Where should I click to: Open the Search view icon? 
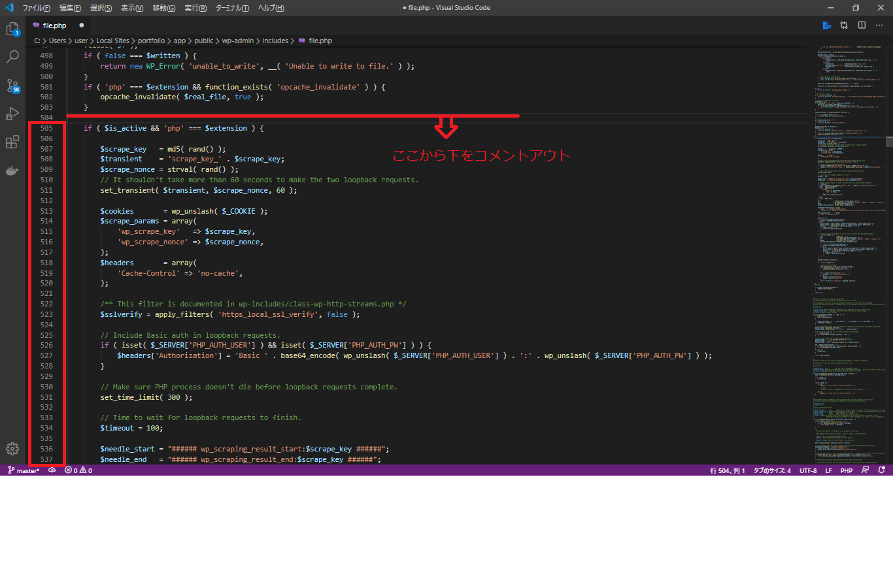pyautogui.click(x=12, y=57)
